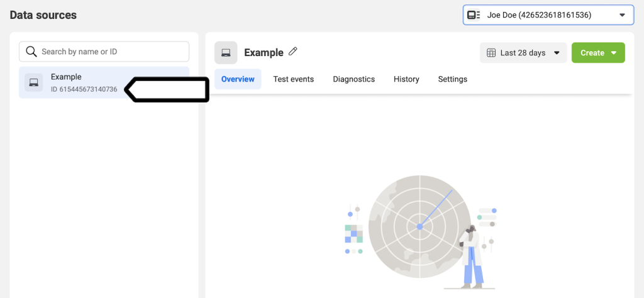The image size is (644, 298).
Task: Open the Joe Doe account dropdown arrow
Action: pos(622,14)
